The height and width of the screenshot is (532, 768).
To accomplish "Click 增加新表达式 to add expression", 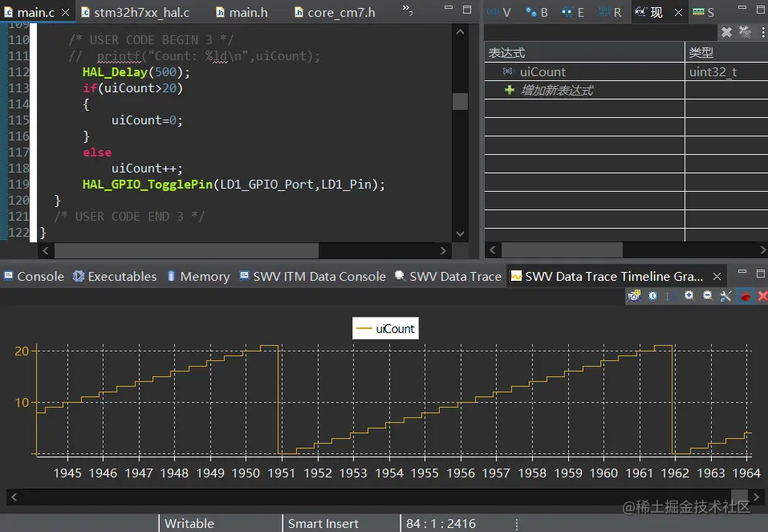I will coord(556,90).
